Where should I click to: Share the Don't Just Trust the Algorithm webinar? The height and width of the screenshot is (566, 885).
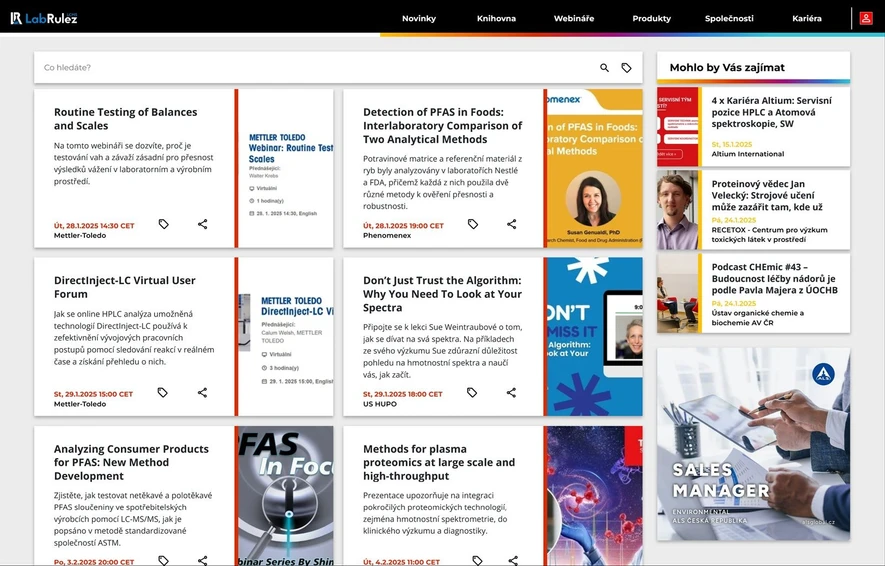[x=511, y=392]
